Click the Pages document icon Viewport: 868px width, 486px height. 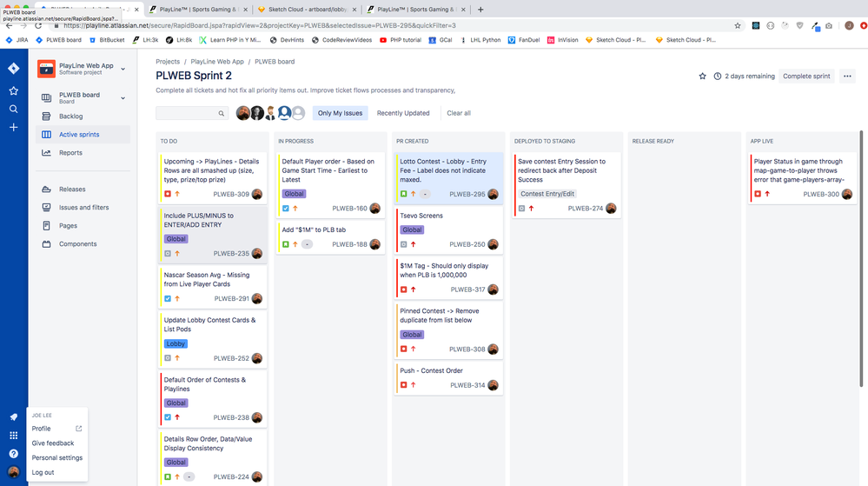[47, 225]
